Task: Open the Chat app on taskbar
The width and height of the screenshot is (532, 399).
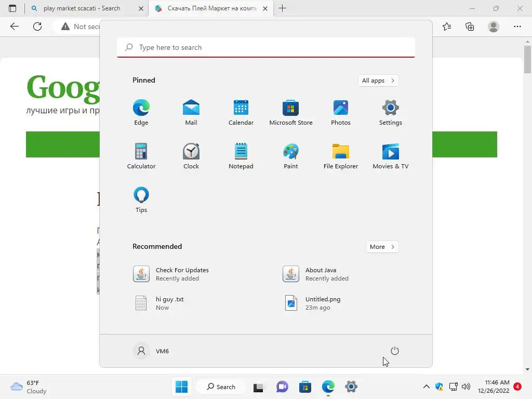Action: (x=282, y=387)
